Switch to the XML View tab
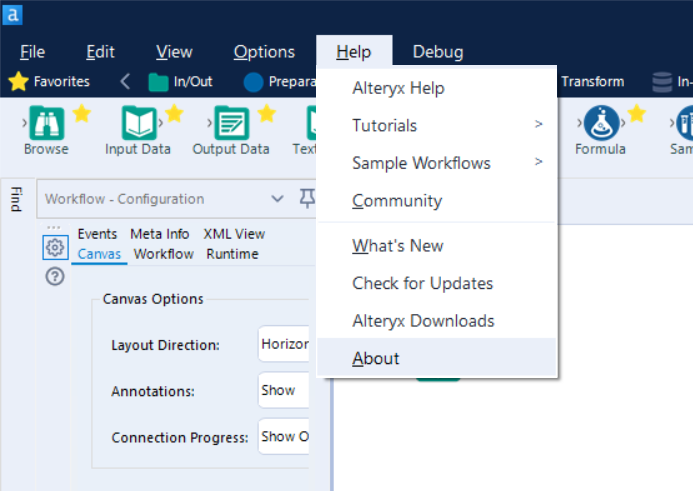Image resolution: width=693 pixels, height=491 pixels. [x=234, y=234]
